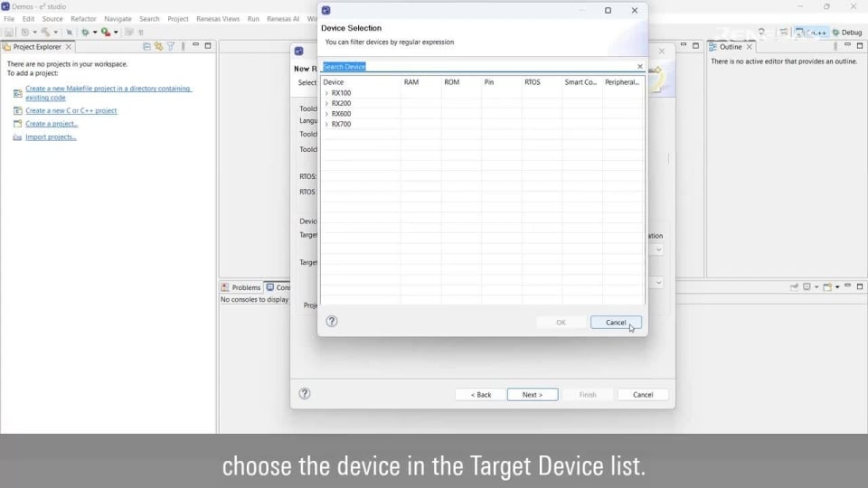Viewport: 868px width, 488px height.
Task: Sort by the ROM column header
Action: [462, 82]
